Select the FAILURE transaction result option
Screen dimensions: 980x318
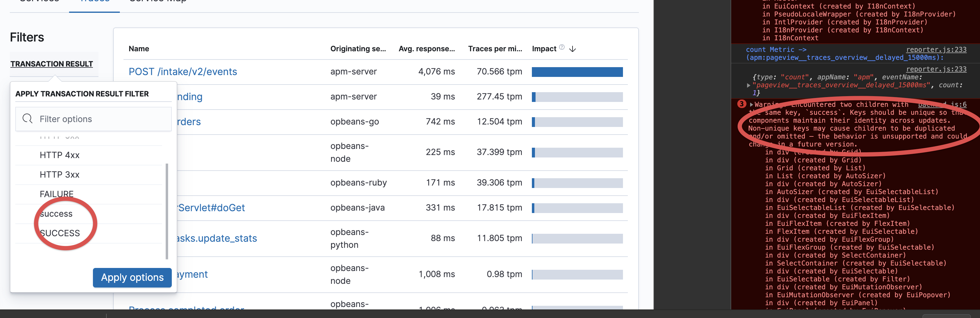tap(56, 194)
